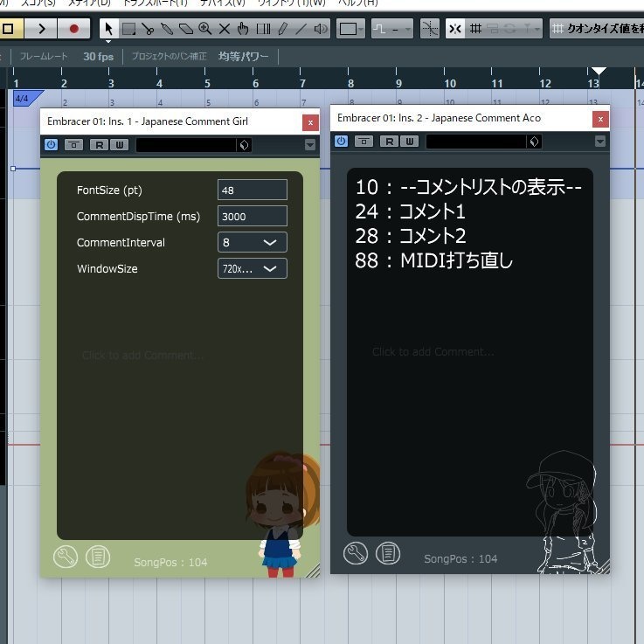Open preset browser icon in Comment Girl

click(x=244, y=145)
